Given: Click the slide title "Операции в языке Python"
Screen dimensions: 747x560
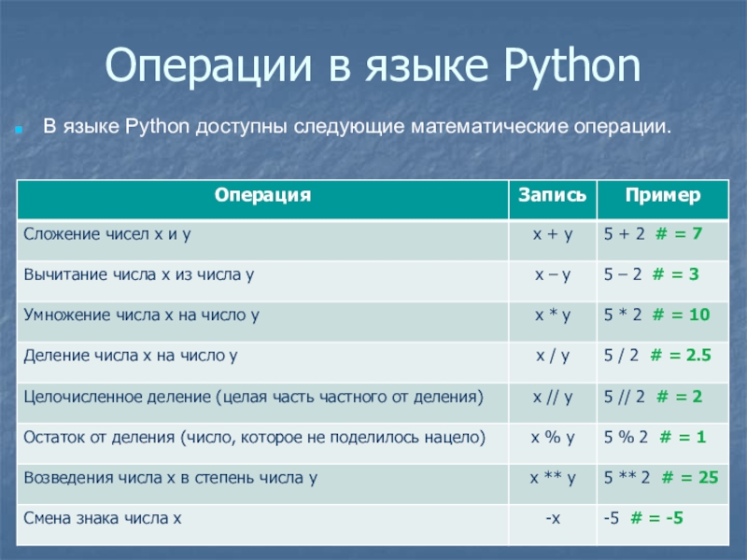Looking at the screenshot, I should tap(373, 68).
